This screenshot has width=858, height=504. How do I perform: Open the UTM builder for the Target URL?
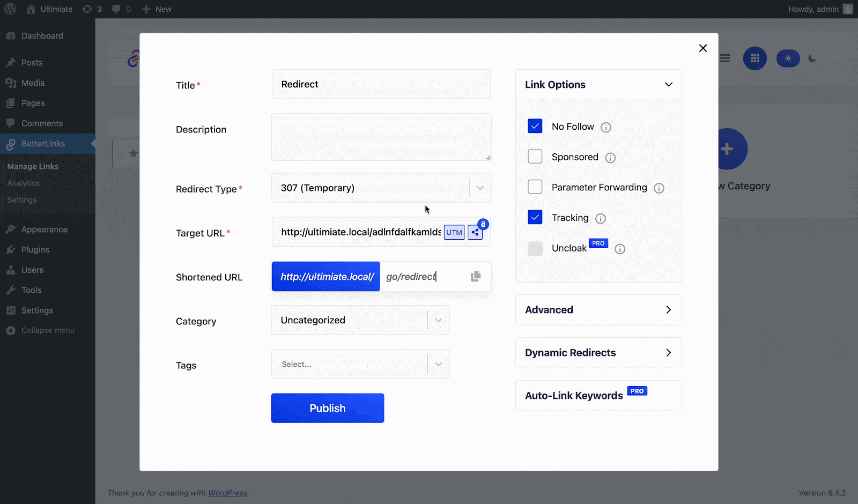(x=454, y=232)
